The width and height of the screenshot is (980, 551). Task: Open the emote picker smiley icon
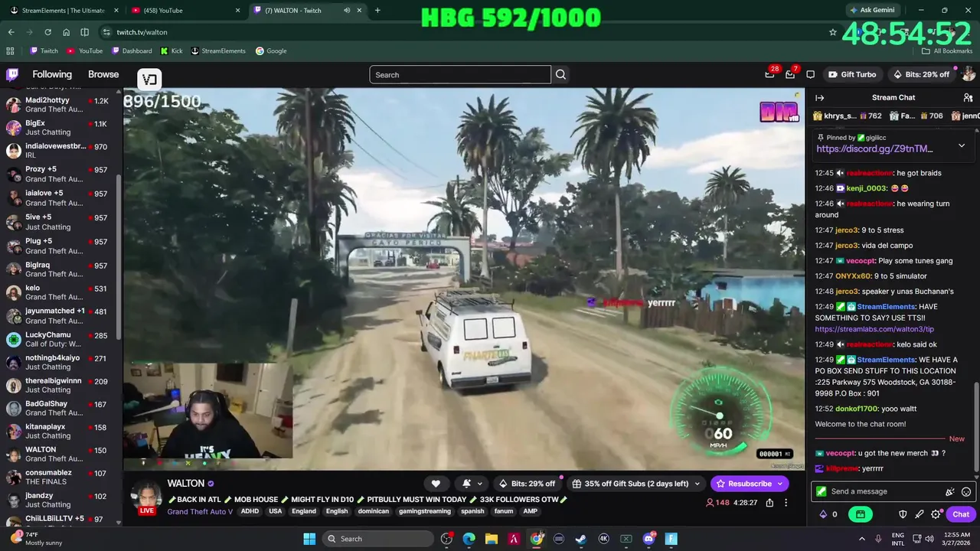click(966, 491)
